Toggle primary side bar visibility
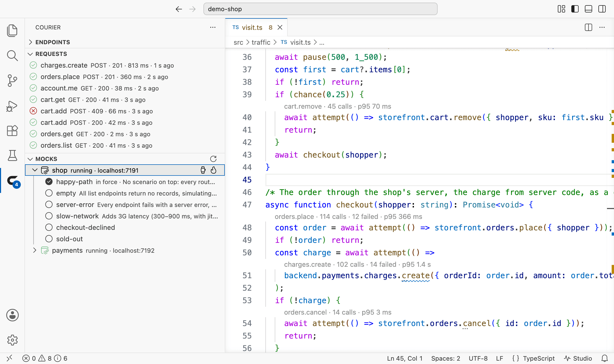Viewport: 614px width, 364px height. pos(575,9)
